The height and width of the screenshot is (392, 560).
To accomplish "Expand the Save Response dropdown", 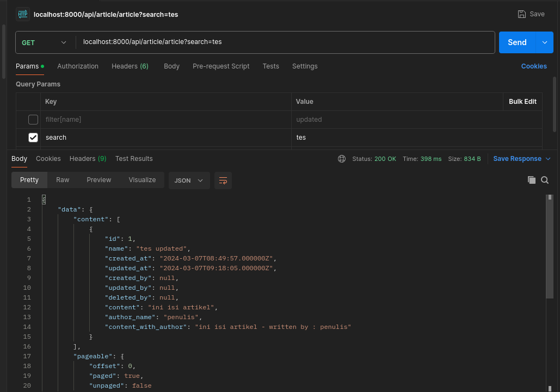I will click(x=547, y=159).
